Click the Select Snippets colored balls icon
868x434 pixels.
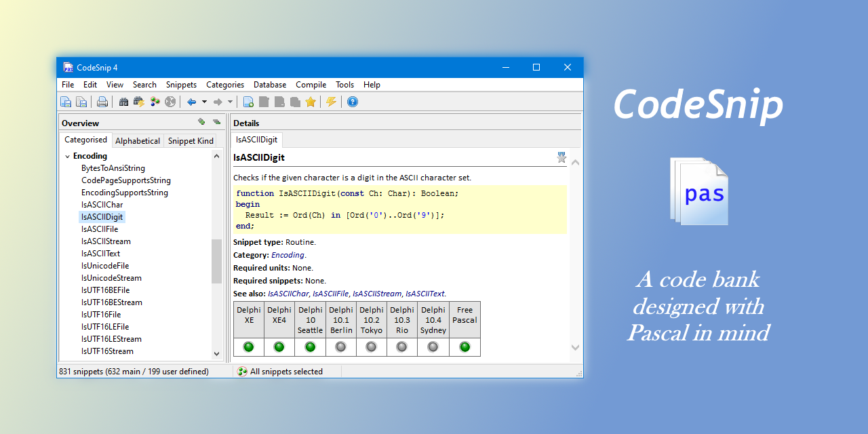pyautogui.click(x=155, y=102)
